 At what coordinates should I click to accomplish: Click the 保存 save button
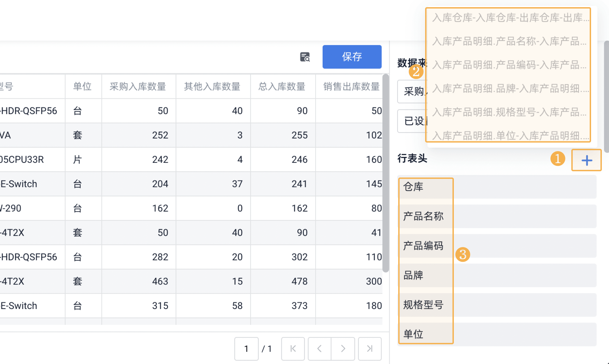coord(352,57)
